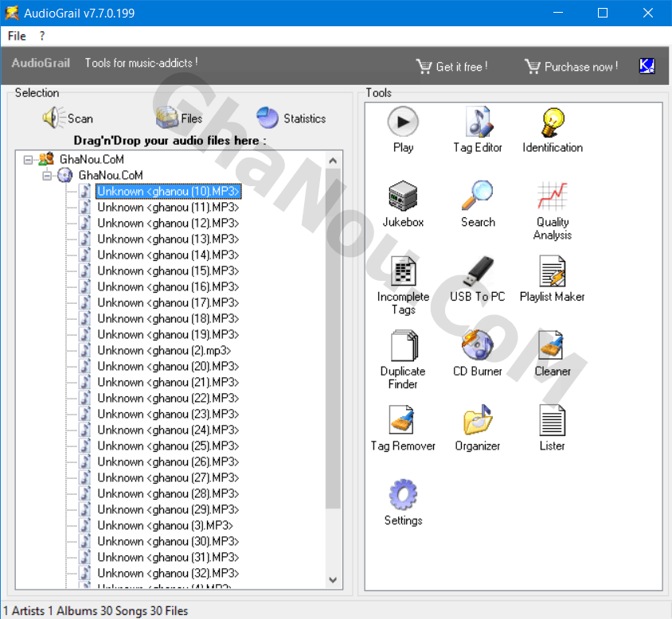Select 'Unknown <ghanou (29).MP3>' track

[x=168, y=509]
